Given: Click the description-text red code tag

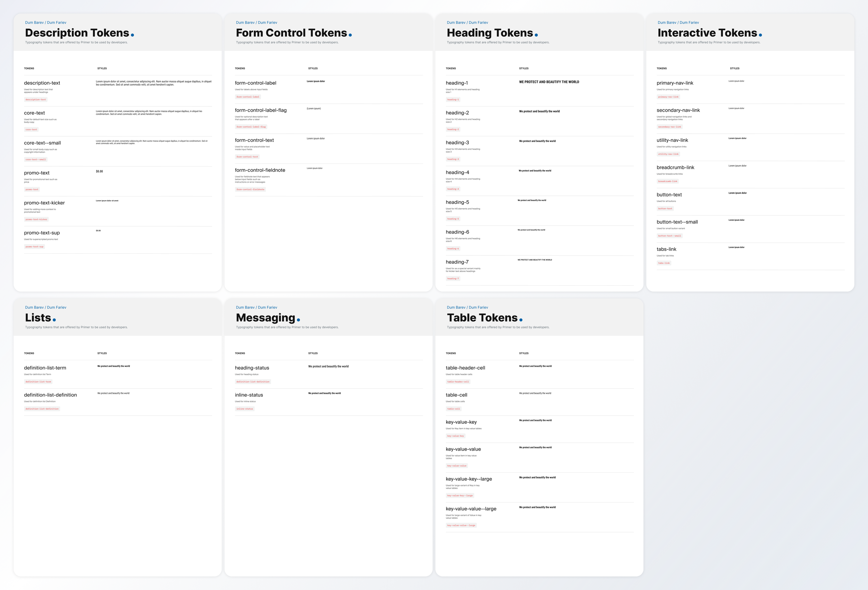Looking at the screenshot, I should tap(35, 100).
